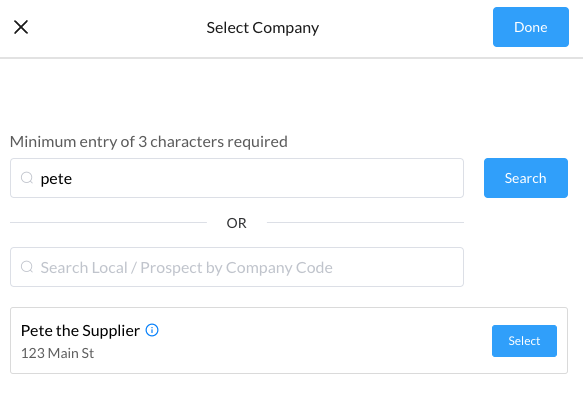This screenshot has height=394, width=583.
Task: Click the 123 Main St address text
Action: click(x=58, y=353)
